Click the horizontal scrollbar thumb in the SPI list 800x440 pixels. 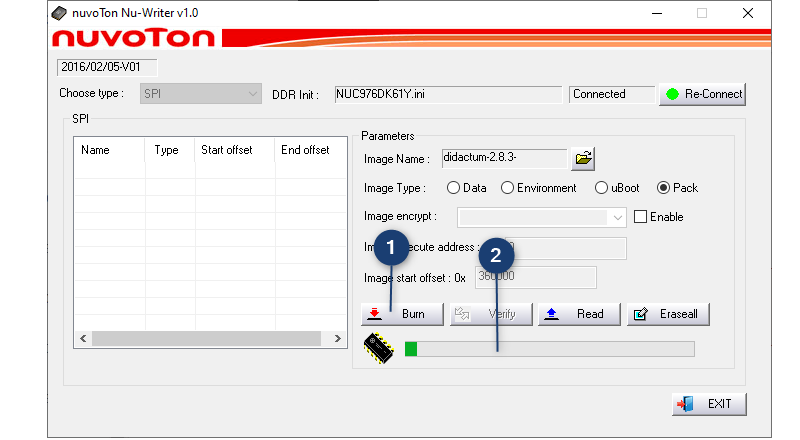207,338
